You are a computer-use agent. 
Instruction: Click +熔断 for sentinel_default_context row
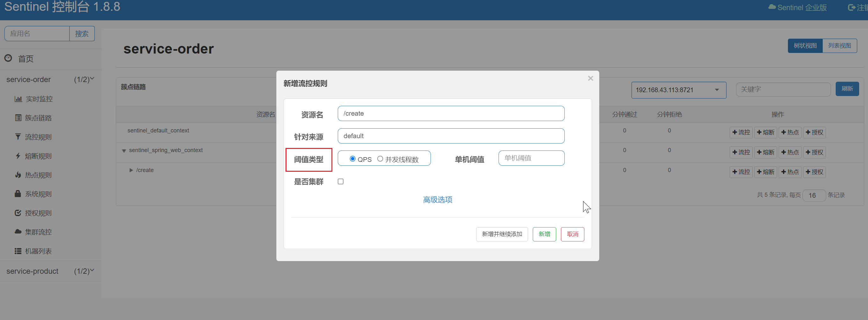(x=765, y=132)
